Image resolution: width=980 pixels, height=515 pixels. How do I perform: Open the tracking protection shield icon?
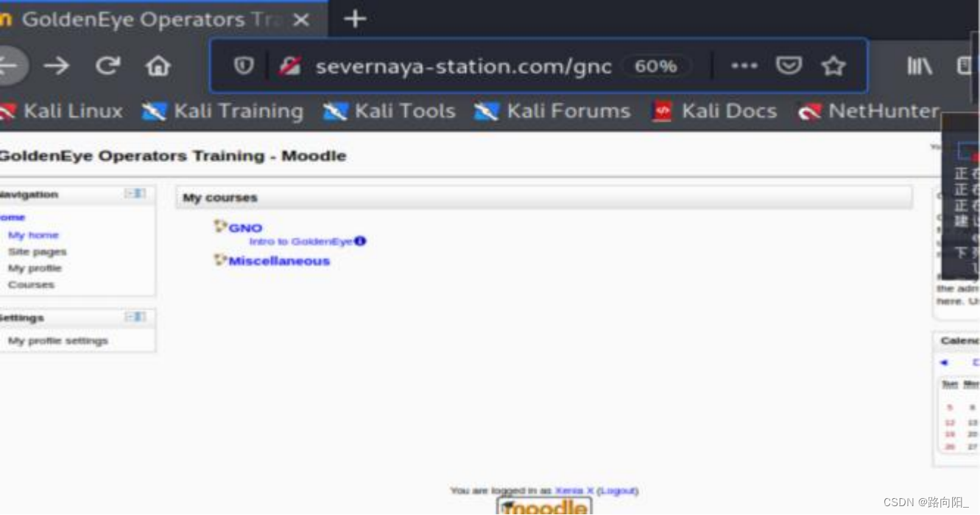coord(244,66)
